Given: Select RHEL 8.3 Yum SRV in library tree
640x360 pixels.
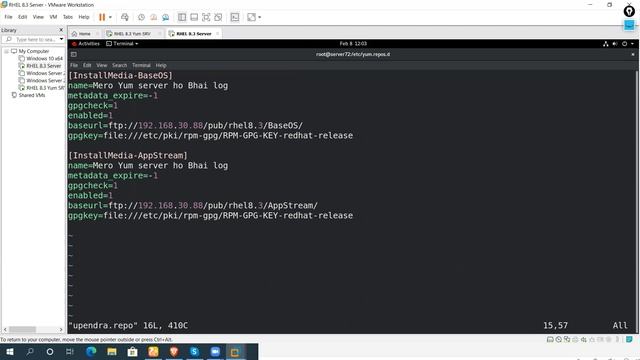Looking at the screenshot, I should (45, 88).
